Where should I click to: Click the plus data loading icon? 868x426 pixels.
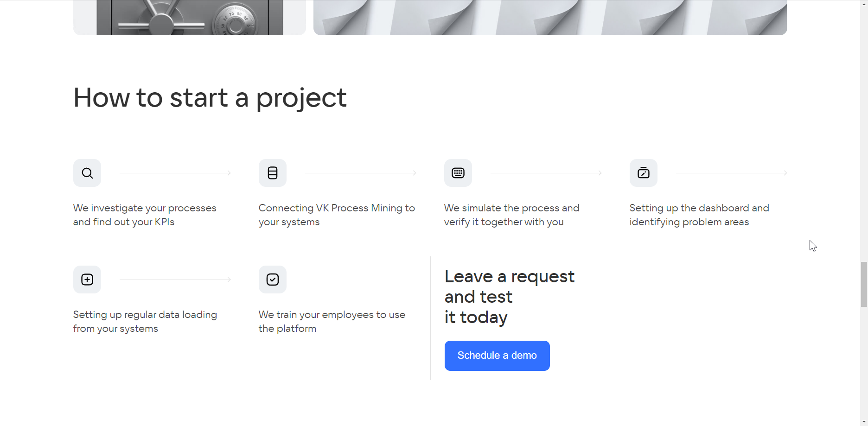[87, 280]
